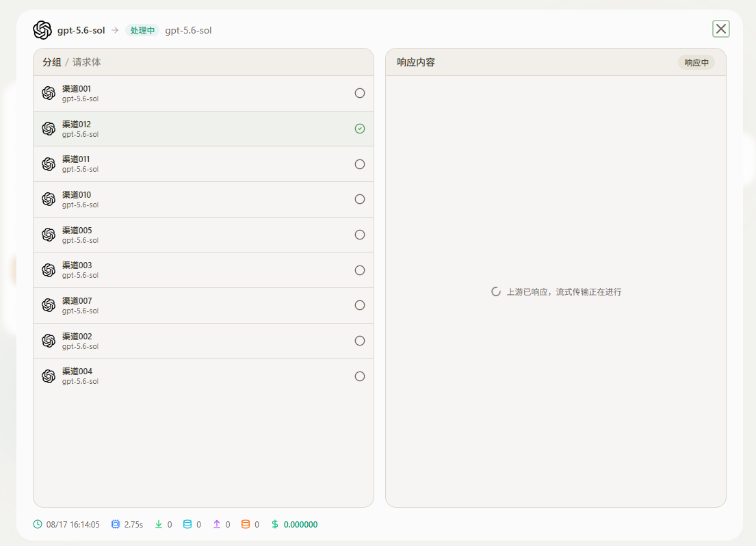This screenshot has height=546, width=756.
Task: Click the purple upload arrow icon
Action: (x=217, y=524)
